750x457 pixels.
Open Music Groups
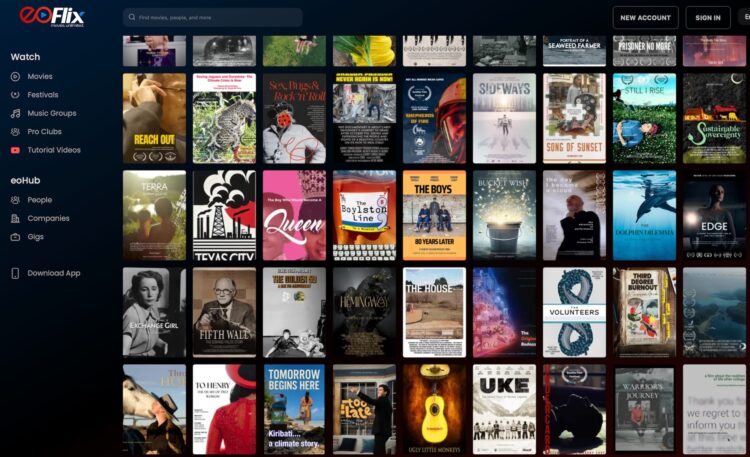[x=52, y=113]
